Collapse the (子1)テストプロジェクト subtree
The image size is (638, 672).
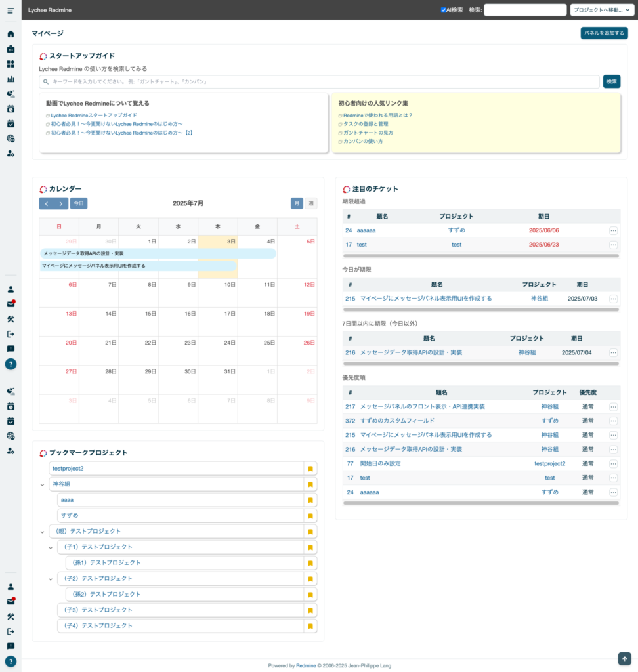[x=51, y=548]
